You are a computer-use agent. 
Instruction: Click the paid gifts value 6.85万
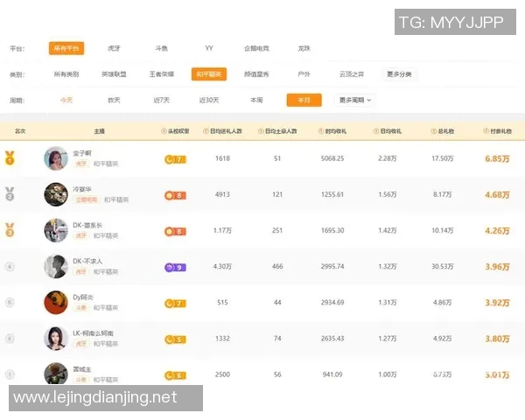[x=497, y=158]
